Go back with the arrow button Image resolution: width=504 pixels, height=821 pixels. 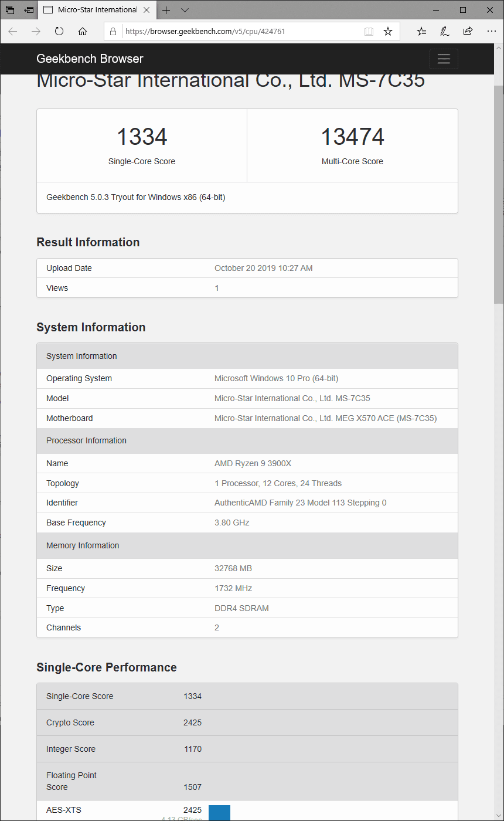pyautogui.click(x=13, y=31)
